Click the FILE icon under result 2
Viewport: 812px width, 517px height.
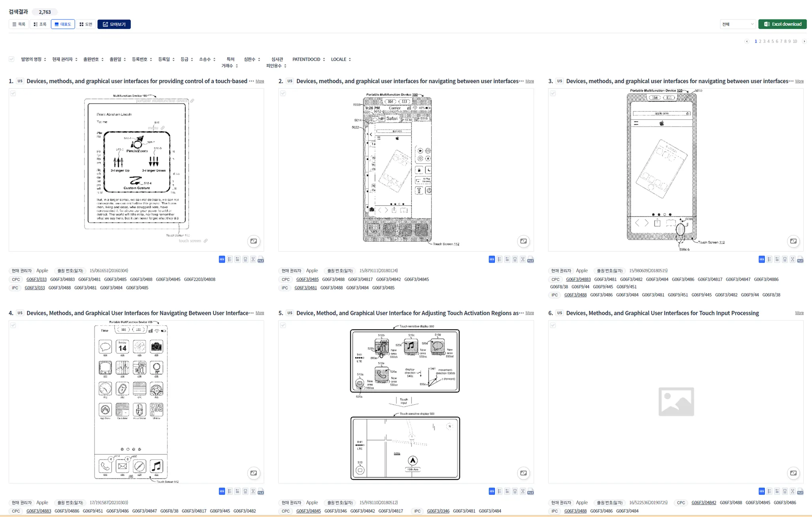pyautogui.click(x=530, y=259)
